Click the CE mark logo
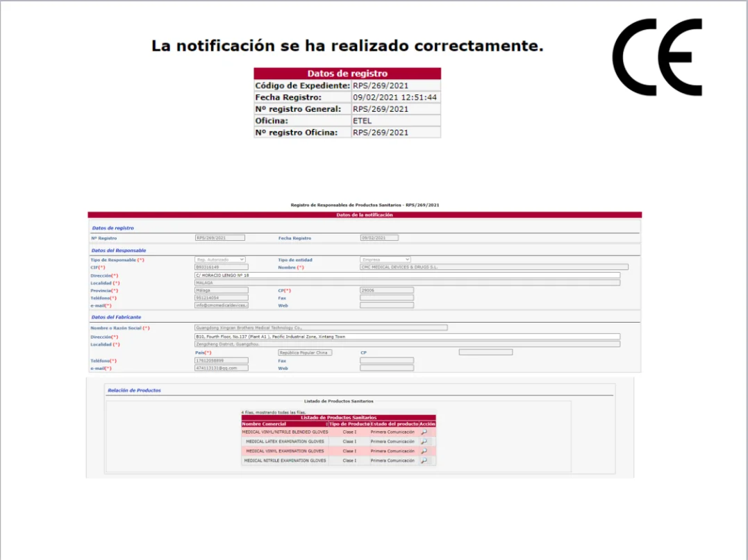The width and height of the screenshot is (748, 560). point(658,57)
